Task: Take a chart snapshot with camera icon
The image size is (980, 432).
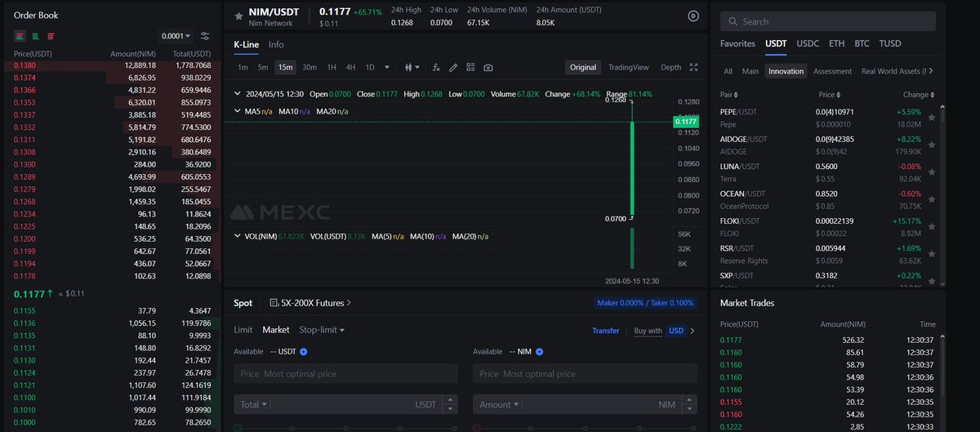Action: [x=488, y=67]
